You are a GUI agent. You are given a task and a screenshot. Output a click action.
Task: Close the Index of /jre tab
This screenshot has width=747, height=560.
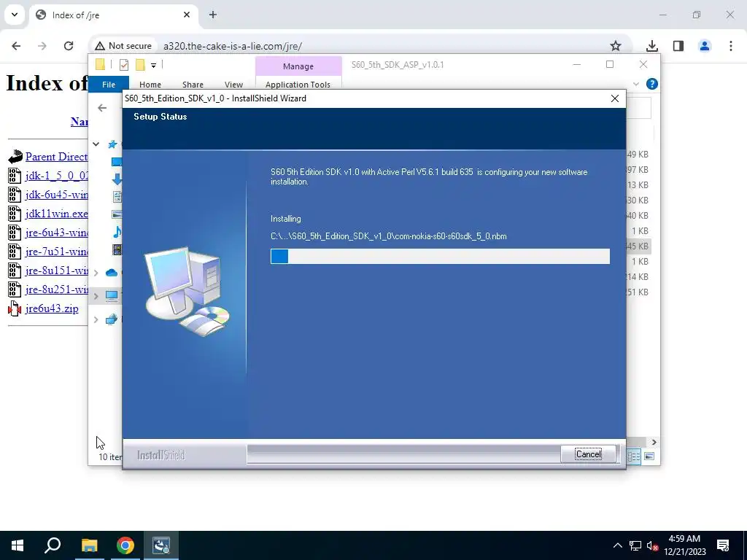click(187, 15)
